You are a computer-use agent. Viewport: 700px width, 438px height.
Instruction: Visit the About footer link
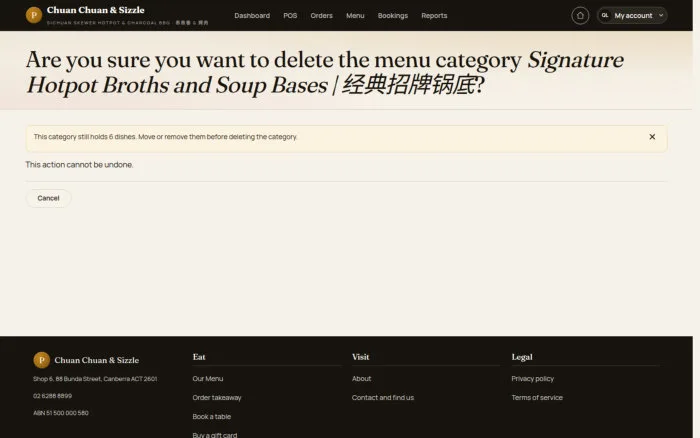pyautogui.click(x=361, y=379)
